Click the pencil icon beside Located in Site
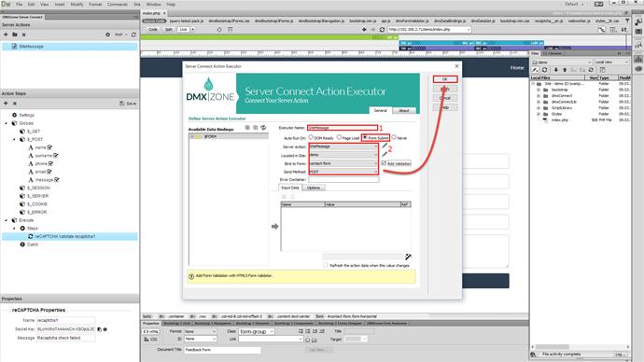The height and width of the screenshot is (362, 644). 385,154
